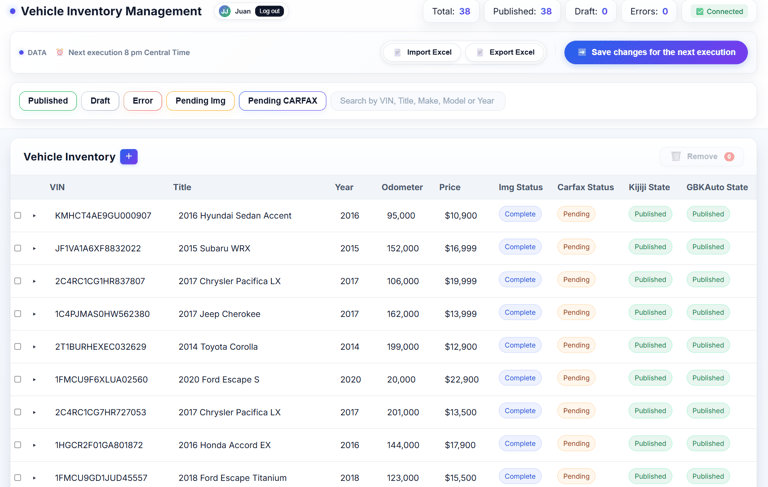Image resolution: width=768 pixels, height=487 pixels.
Task: Click the green Connected check icon
Action: click(x=699, y=12)
